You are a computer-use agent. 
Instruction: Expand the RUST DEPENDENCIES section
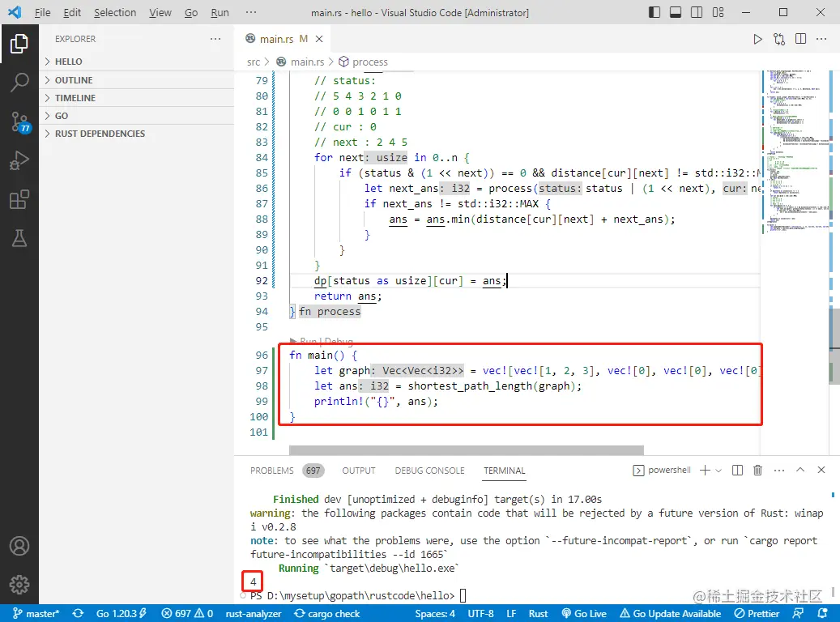(x=137, y=134)
